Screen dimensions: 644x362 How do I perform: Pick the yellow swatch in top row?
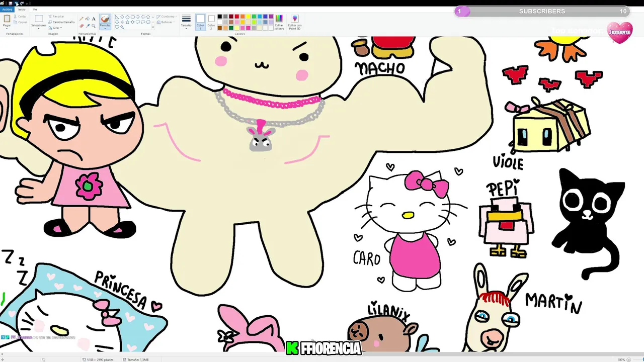tap(248, 17)
